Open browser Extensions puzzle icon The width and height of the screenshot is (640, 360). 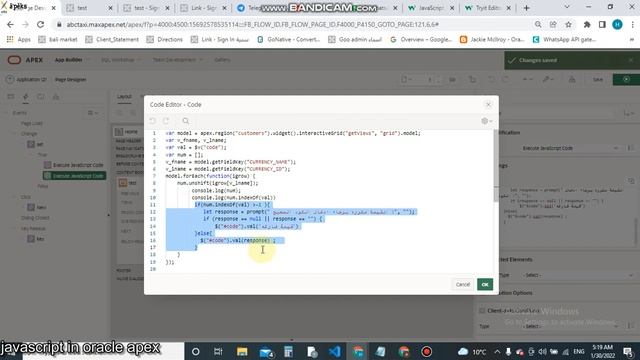click(x=587, y=24)
